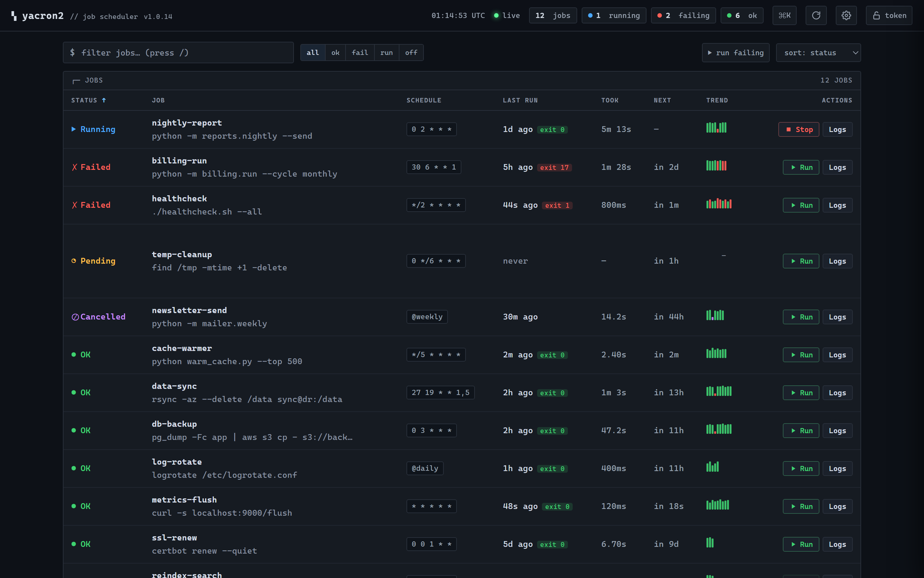Open Logs for billing-run
924x578 pixels.
(x=837, y=167)
